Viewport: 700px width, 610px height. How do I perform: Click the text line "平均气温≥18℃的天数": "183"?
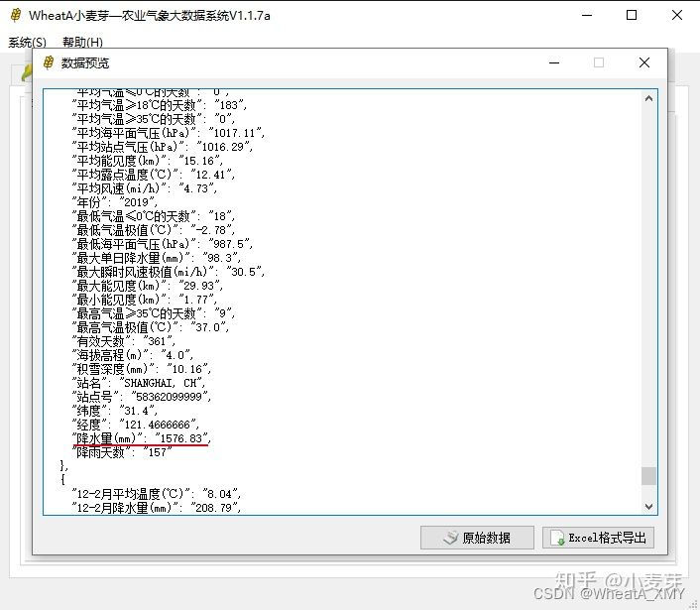point(160,105)
